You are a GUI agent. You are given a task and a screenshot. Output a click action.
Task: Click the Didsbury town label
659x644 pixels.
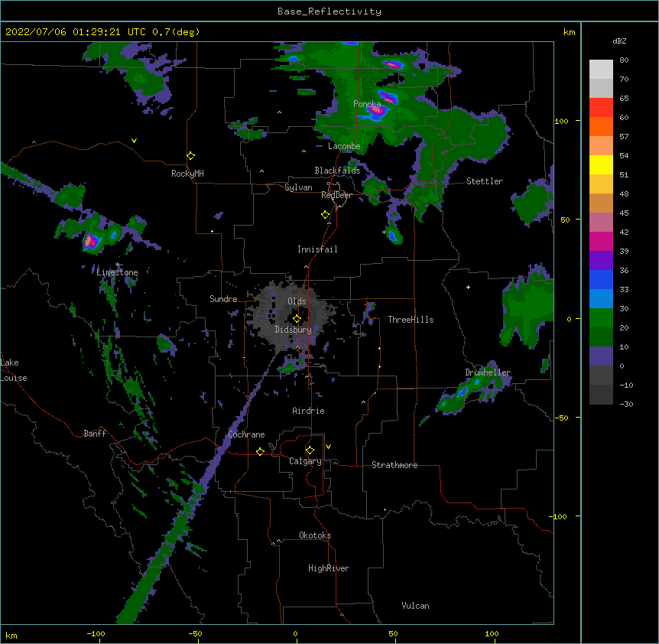click(x=294, y=330)
